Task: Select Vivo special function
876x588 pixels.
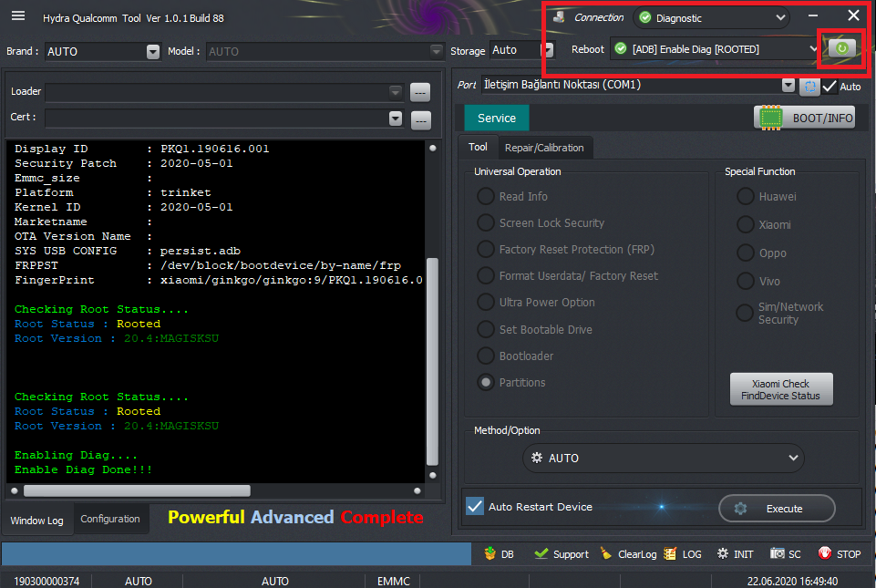Action: [x=746, y=281]
